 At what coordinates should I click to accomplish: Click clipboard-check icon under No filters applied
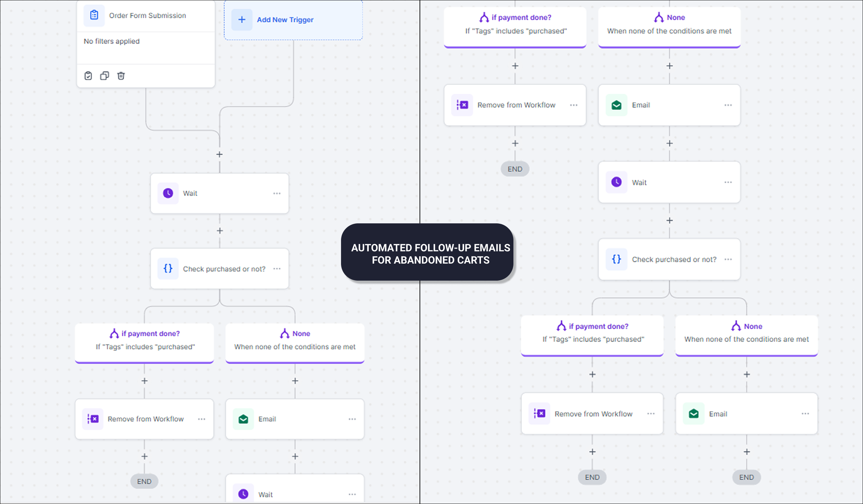click(88, 76)
